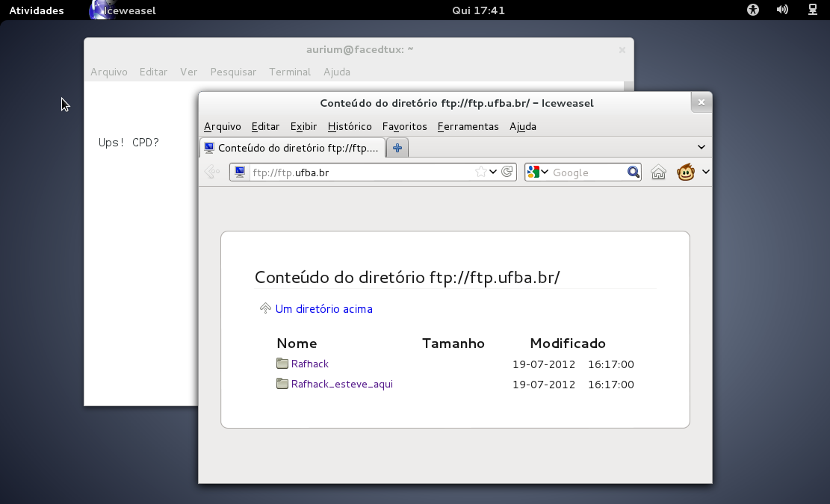
Task: Click the Atividades button
Action: coord(37,10)
